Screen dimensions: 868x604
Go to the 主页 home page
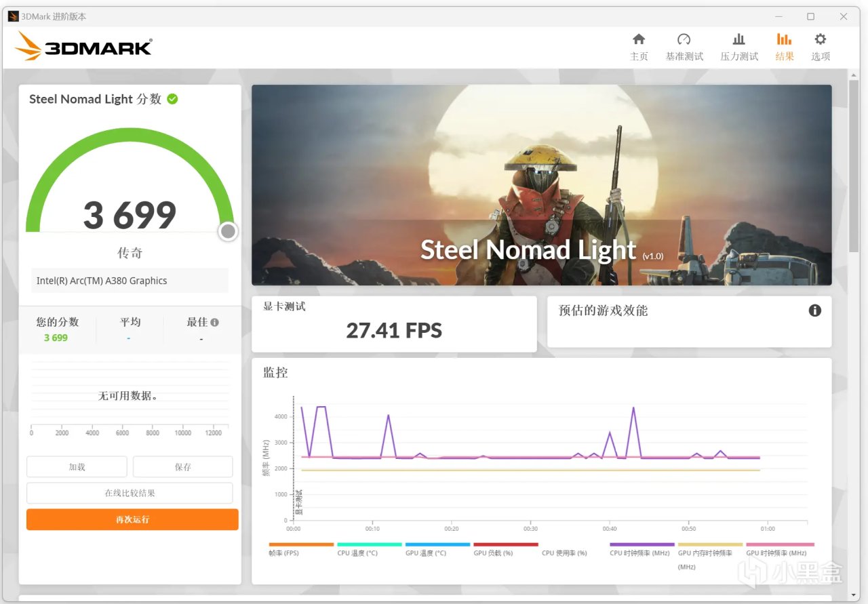[x=639, y=47]
